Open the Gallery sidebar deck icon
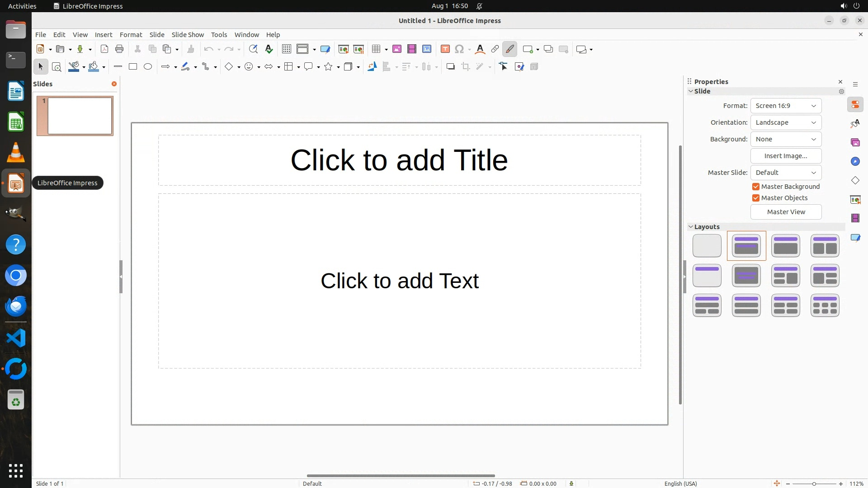 click(855, 143)
